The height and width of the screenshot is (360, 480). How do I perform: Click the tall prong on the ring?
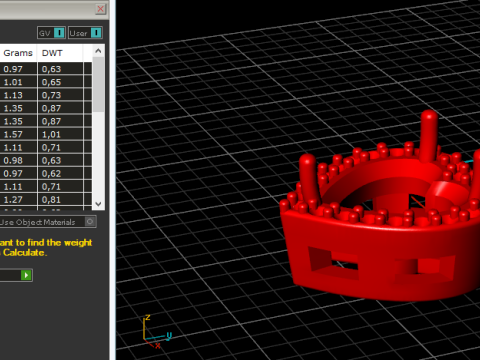click(x=429, y=135)
